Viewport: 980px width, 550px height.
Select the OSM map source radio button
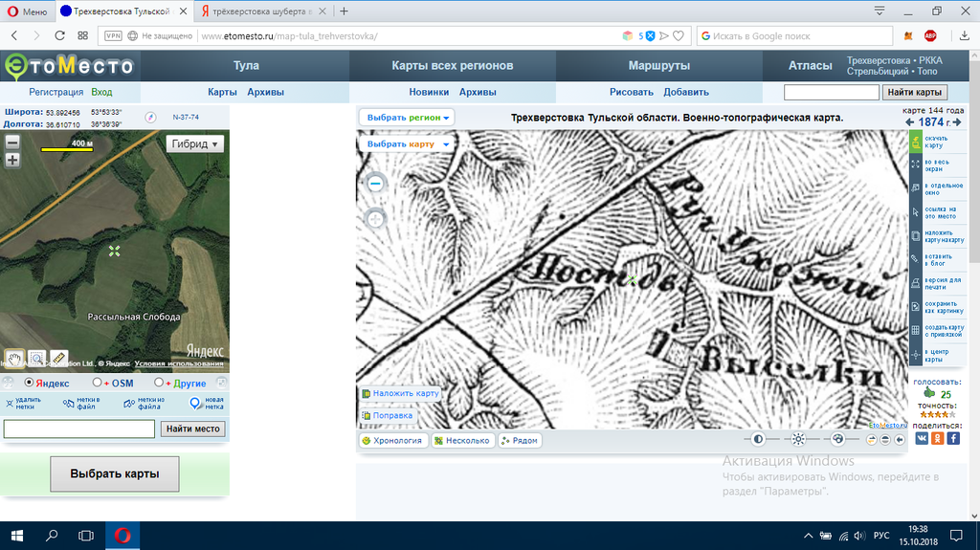(x=98, y=383)
